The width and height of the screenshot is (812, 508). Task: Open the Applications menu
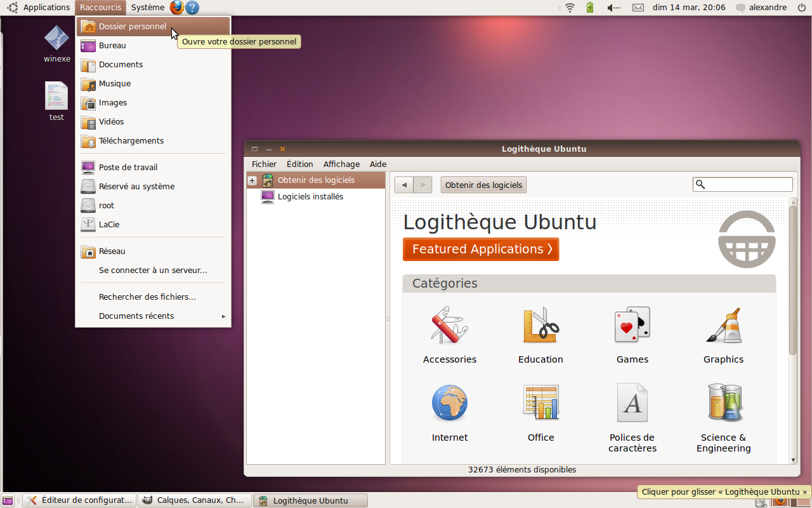pyautogui.click(x=46, y=8)
